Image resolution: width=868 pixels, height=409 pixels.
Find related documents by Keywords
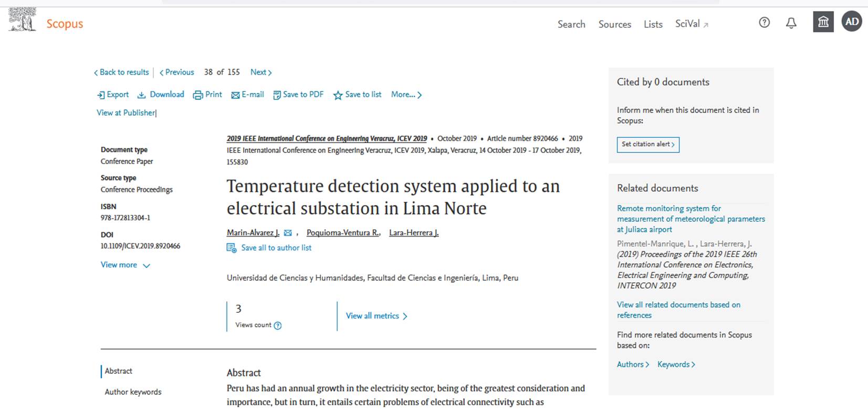click(676, 364)
